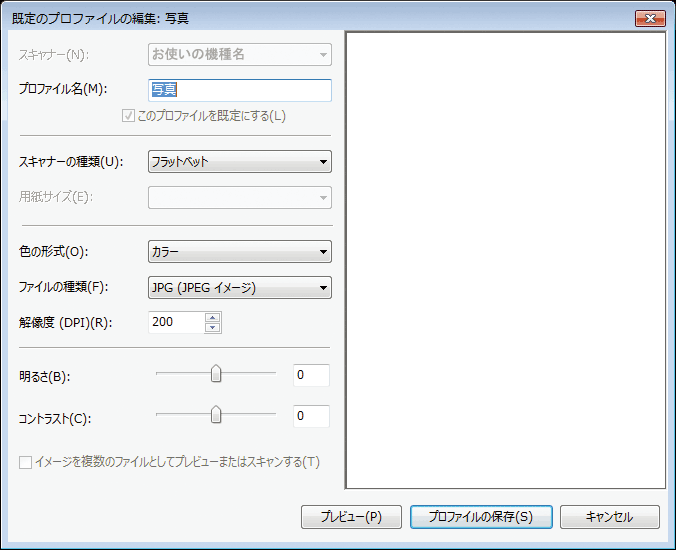Expand the 色の形式 dropdown
Screen dimensions: 676x550
239,251
